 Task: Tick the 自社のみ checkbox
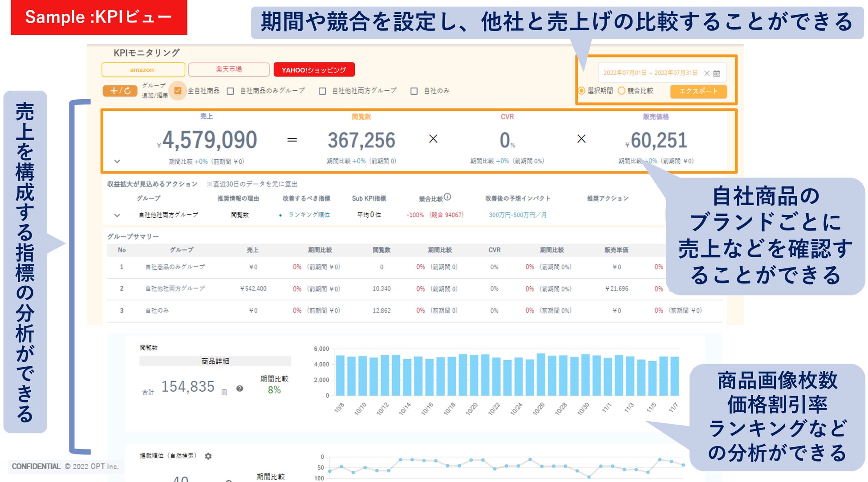[x=414, y=91]
